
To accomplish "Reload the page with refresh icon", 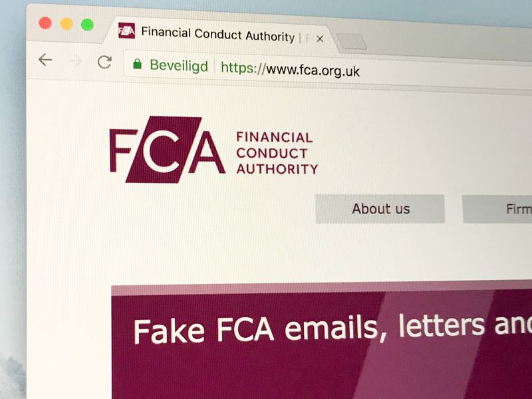I will 104,62.
